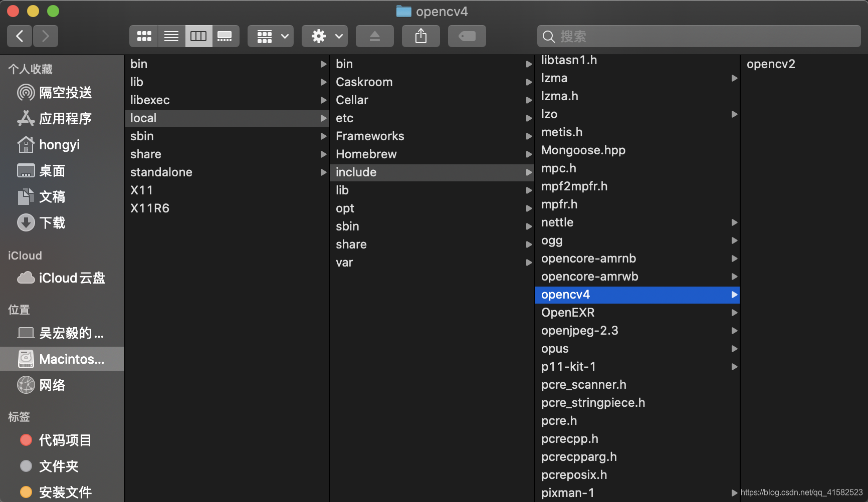Select gray tag 文件夹
The image size is (868, 502).
point(62,466)
